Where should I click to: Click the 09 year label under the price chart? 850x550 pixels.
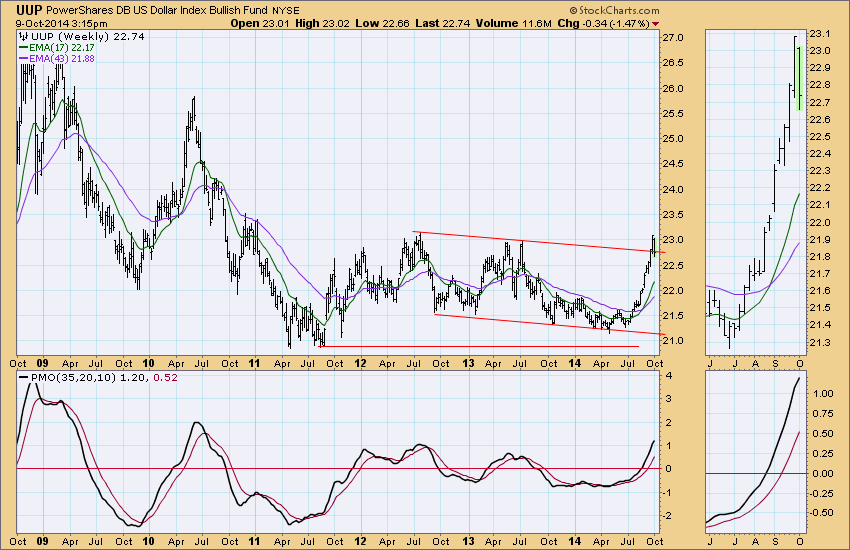pyautogui.click(x=42, y=363)
